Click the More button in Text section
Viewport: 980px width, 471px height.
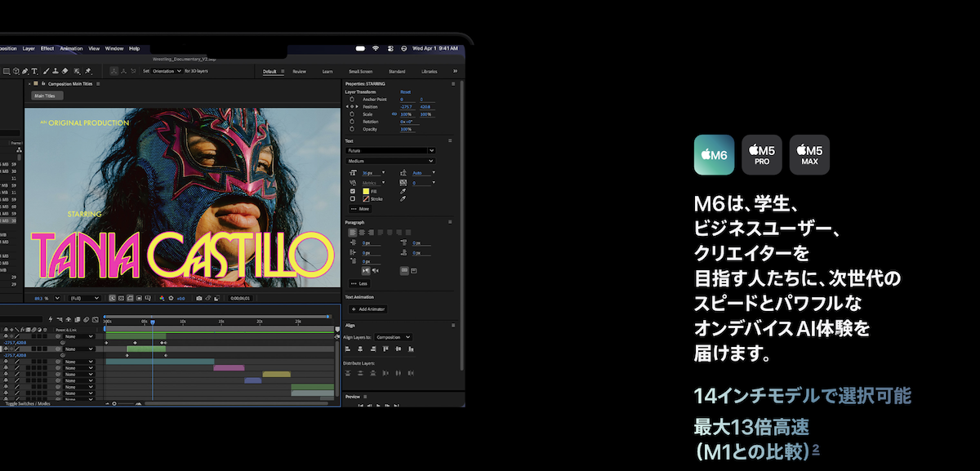pos(360,208)
